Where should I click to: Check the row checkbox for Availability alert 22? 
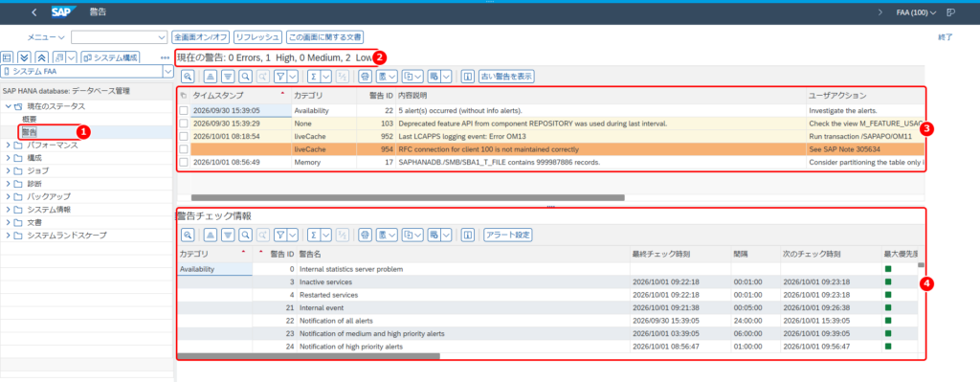tap(184, 111)
